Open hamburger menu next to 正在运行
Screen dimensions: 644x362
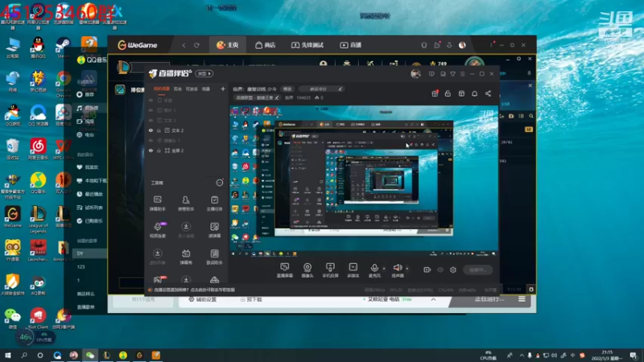coord(522,299)
